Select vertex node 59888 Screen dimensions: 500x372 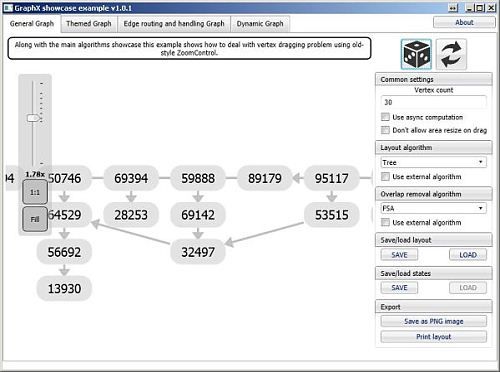click(198, 178)
